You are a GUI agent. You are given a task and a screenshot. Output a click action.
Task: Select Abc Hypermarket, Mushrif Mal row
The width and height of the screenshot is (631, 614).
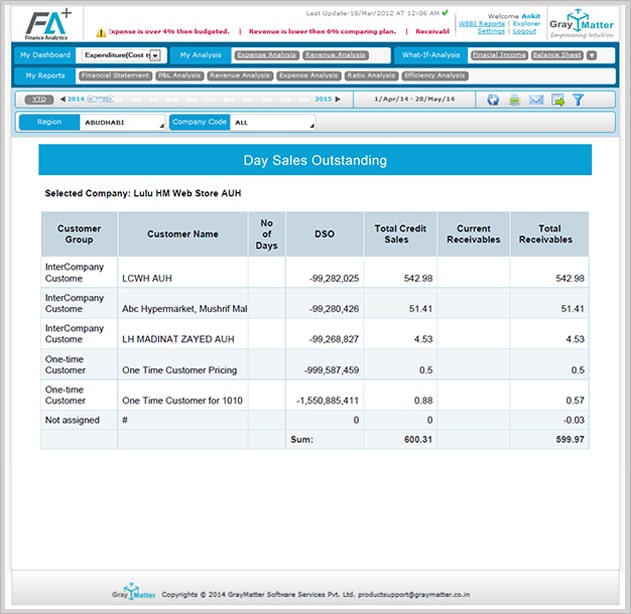315,303
